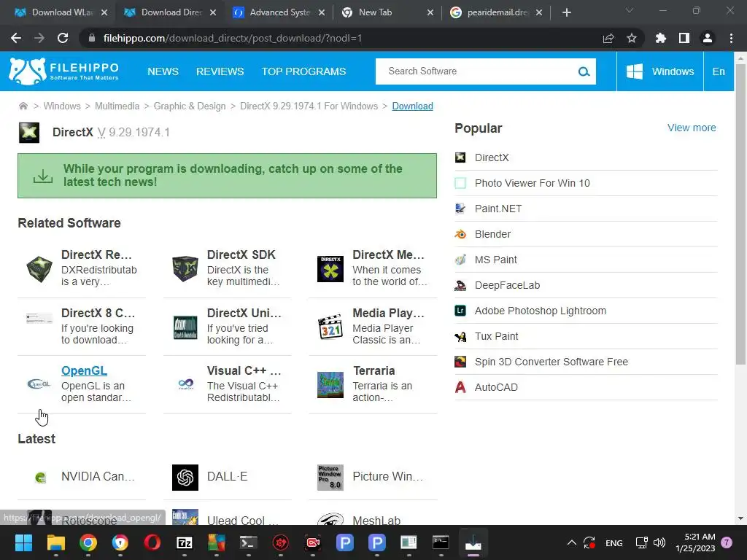The height and width of the screenshot is (560, 747).
Task: Open the DirectX 8 Control Panel entry
Action: [82, 327]
